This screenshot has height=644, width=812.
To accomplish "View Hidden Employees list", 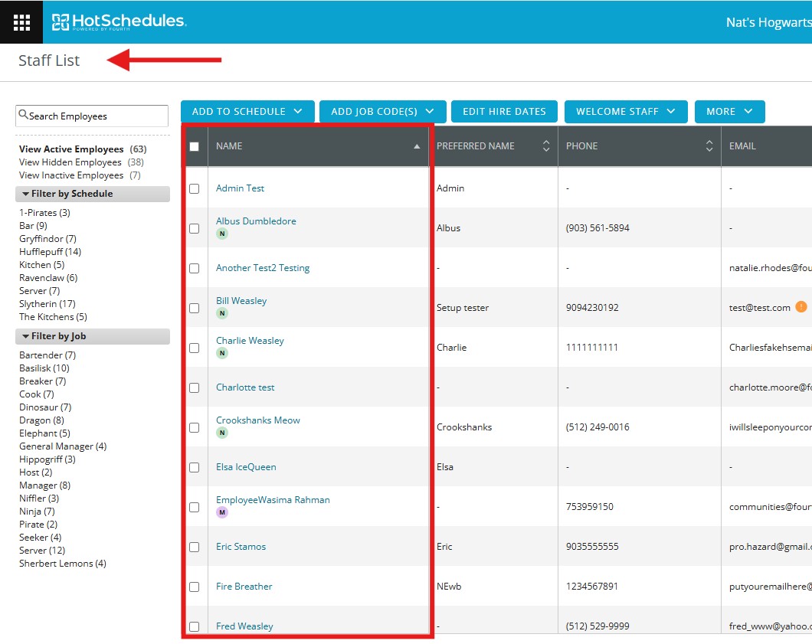I will pos(70,162).
